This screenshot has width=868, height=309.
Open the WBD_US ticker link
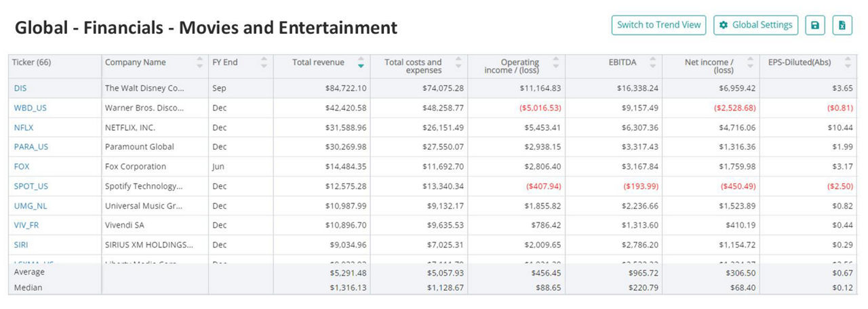pyautogui.click(x=31, y=108)
